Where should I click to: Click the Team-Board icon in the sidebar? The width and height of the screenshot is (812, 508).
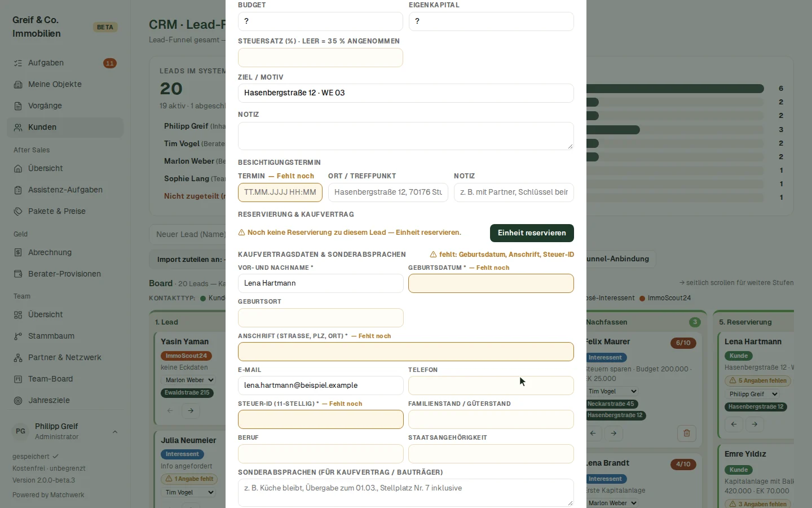click(18, 379)
